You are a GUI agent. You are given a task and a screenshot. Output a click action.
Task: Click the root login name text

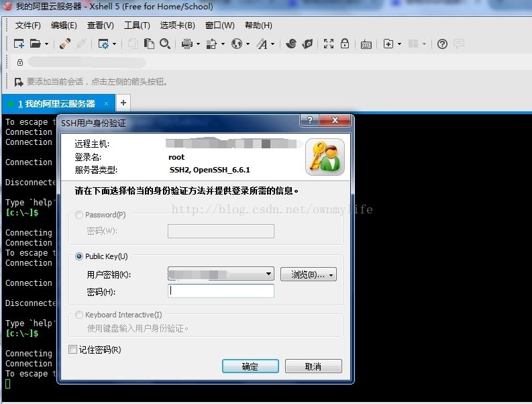176,157
